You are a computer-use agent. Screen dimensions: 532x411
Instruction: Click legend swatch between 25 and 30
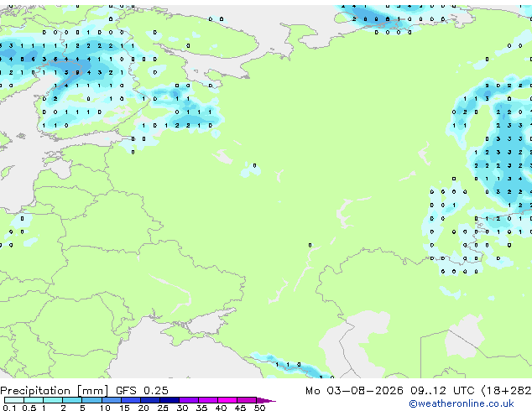(x=170, y=400)
